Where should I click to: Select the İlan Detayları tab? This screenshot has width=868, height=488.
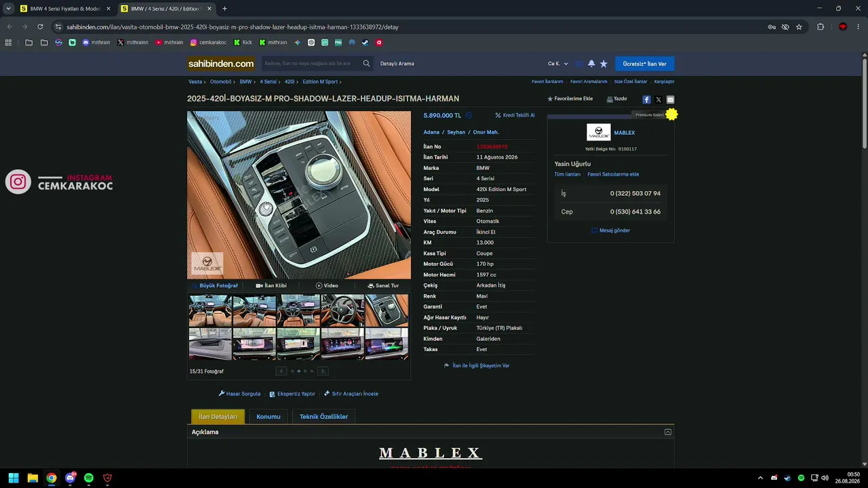pos(218,417)
